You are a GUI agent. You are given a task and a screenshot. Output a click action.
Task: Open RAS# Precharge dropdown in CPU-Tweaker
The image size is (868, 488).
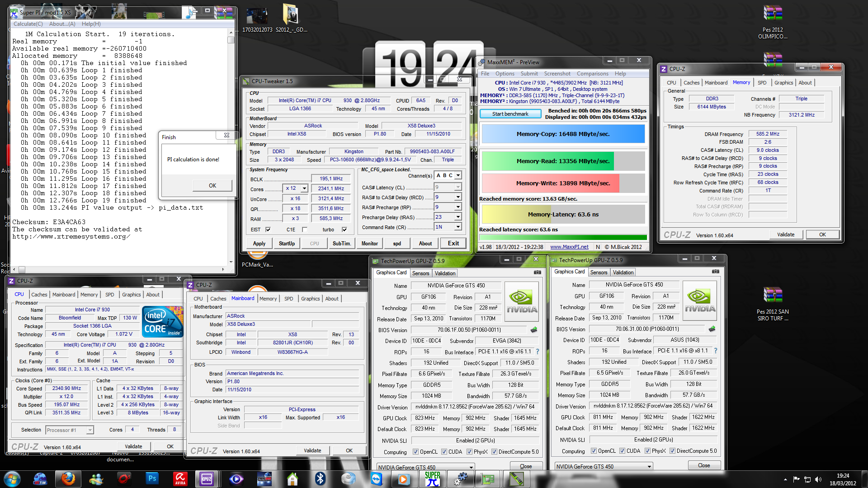(x=458, y=207)
